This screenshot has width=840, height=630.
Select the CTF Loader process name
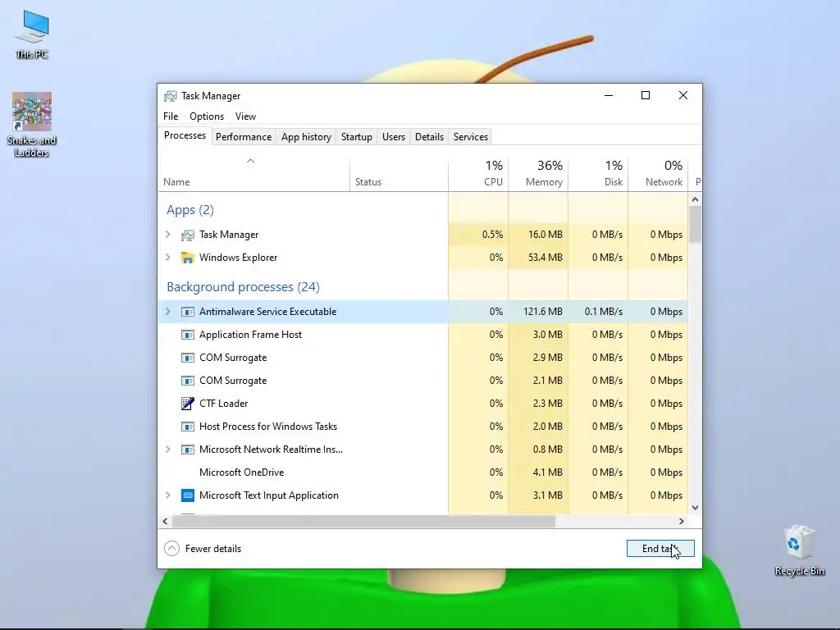pos(223,404)
